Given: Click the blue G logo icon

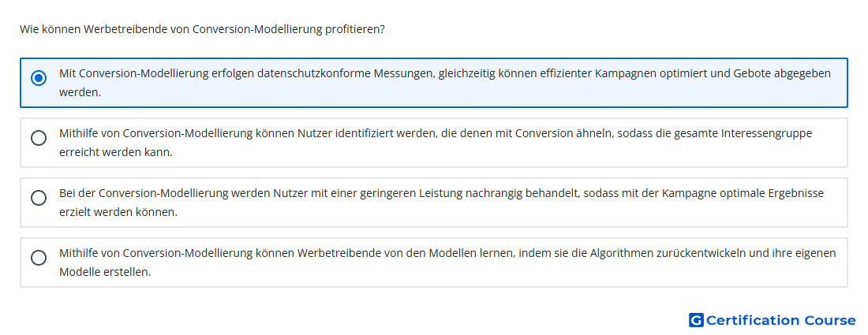Looking at the screenshot, I should tap(696, 320).
